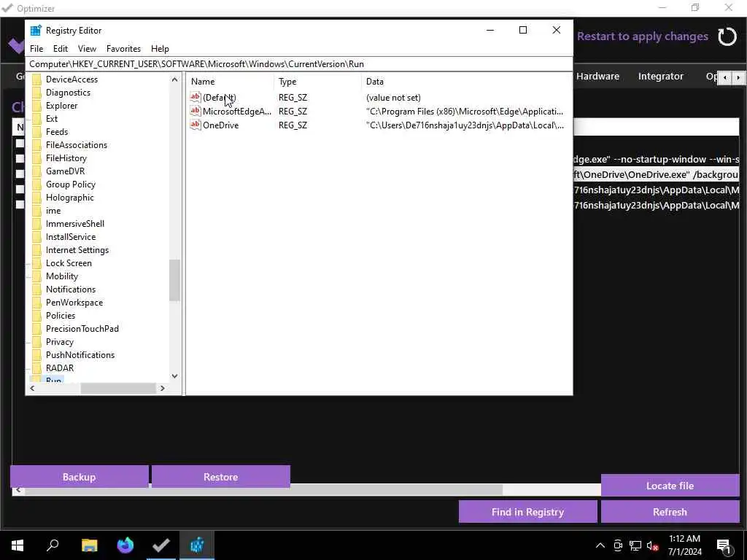Click the Holographic folder icon
Viewport: 747px width, 560px height.
(36, 198)
